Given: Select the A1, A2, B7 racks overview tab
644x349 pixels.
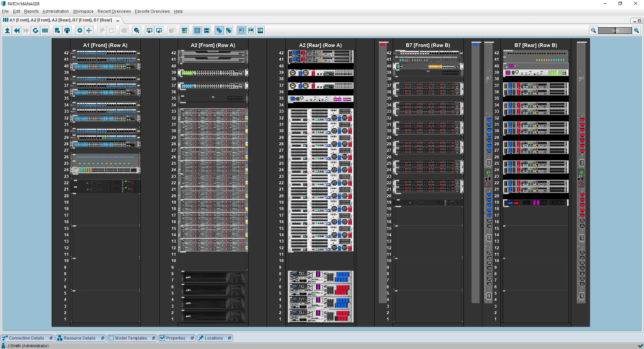Looking at the screenshot, I should coord(60,20).
